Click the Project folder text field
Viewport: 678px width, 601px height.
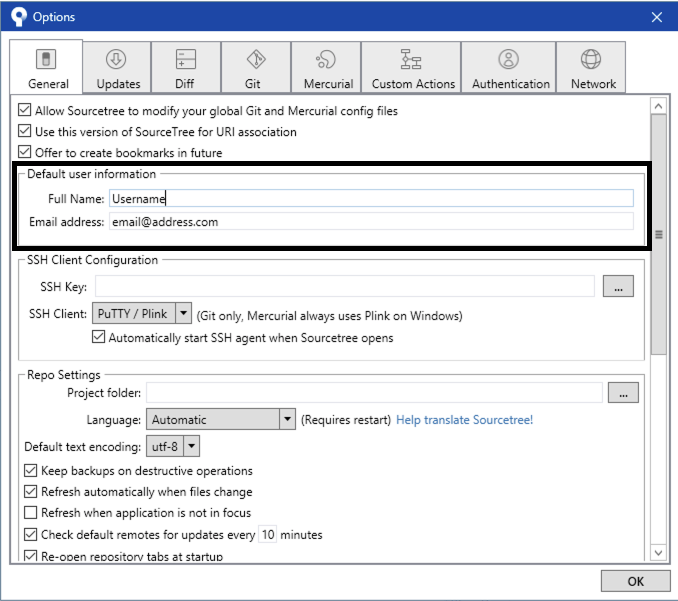click(x=374, y=393)
